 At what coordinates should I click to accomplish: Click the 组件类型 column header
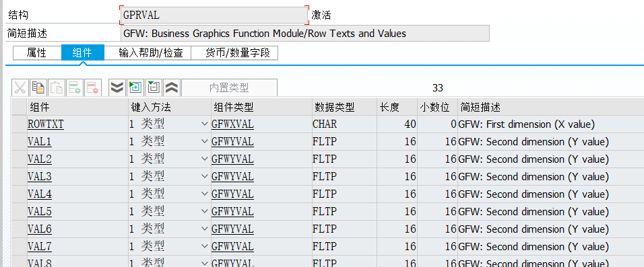261,107
